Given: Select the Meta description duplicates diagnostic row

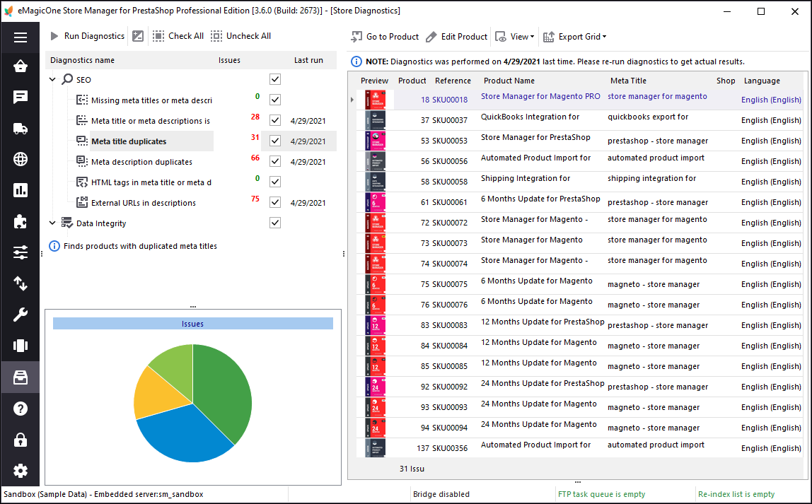Looking at the screenshot, I should tap(192, 161).
